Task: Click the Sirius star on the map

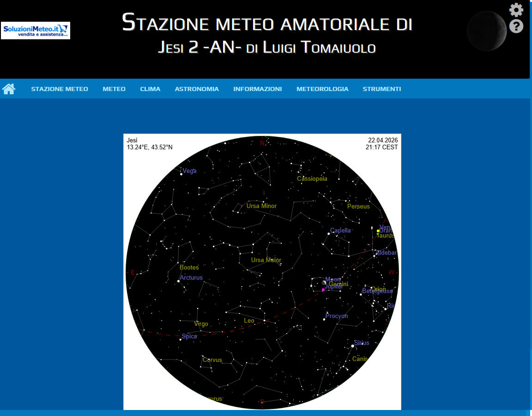Action: pos(353,346)
